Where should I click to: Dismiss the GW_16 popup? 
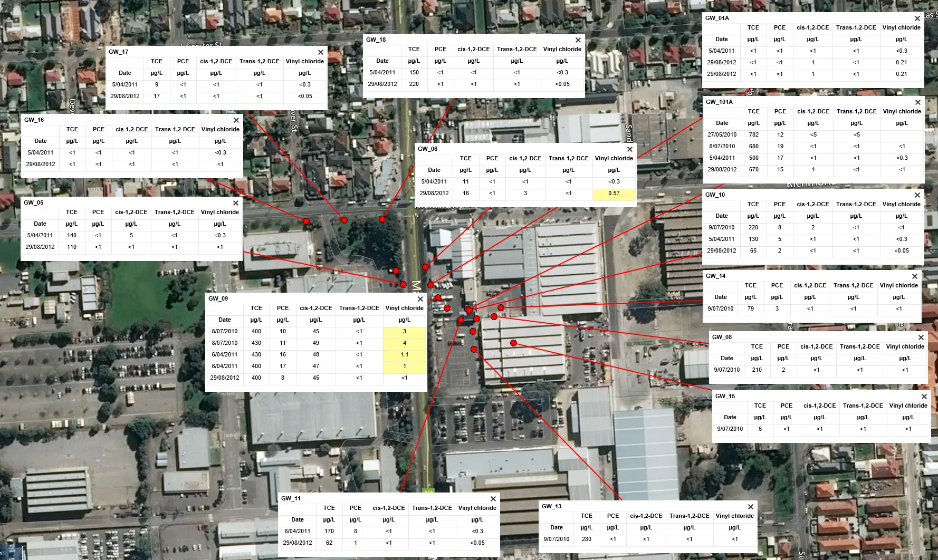[236, 120]
